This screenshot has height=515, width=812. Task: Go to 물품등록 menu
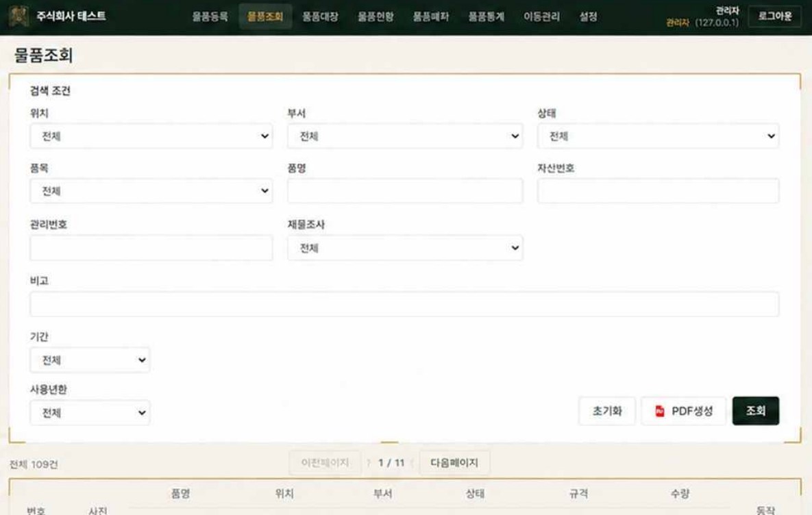coord(210,16)
